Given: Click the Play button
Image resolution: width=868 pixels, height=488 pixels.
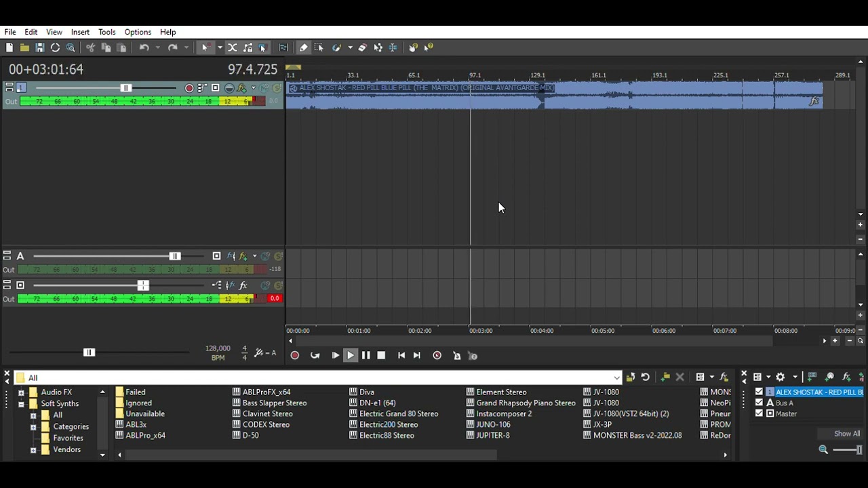Looking at the screenshot, I should tap(351, 355).
